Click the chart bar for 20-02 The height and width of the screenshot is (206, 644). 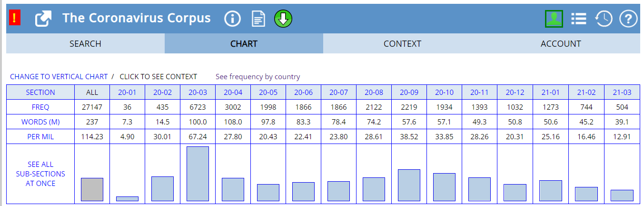pos(162,189)
